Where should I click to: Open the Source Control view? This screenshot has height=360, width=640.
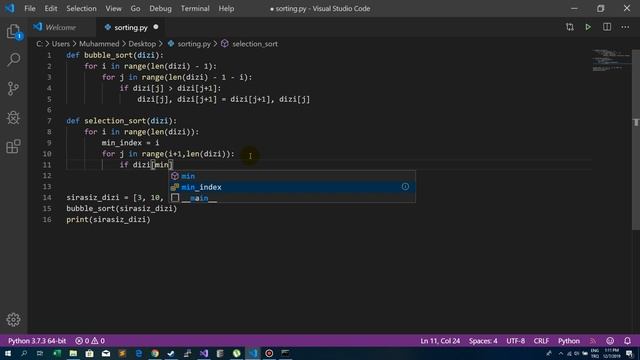tap(13, 89)
